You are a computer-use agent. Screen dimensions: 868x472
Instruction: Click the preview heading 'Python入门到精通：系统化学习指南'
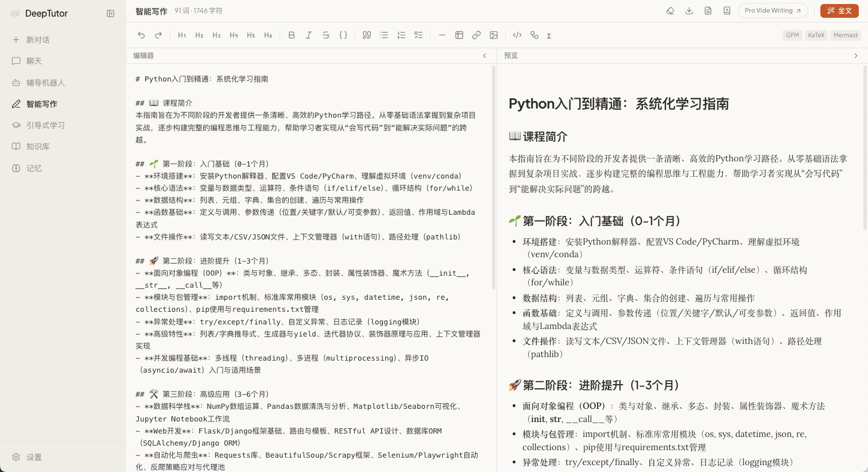point(619,104)
